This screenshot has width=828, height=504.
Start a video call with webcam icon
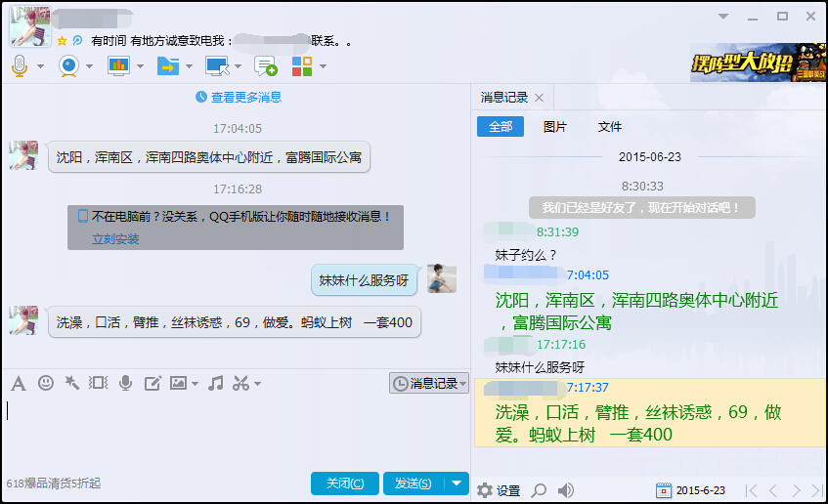(x=68, y=66)
